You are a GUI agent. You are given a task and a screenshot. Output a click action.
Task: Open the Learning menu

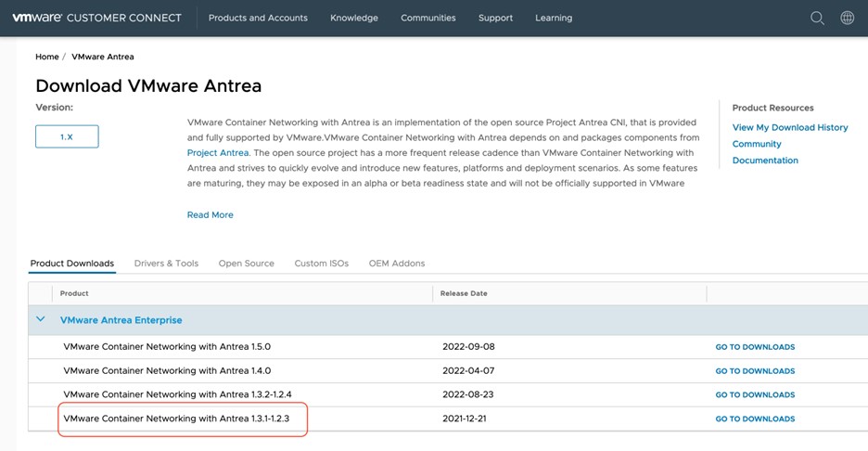pos(554,18)
